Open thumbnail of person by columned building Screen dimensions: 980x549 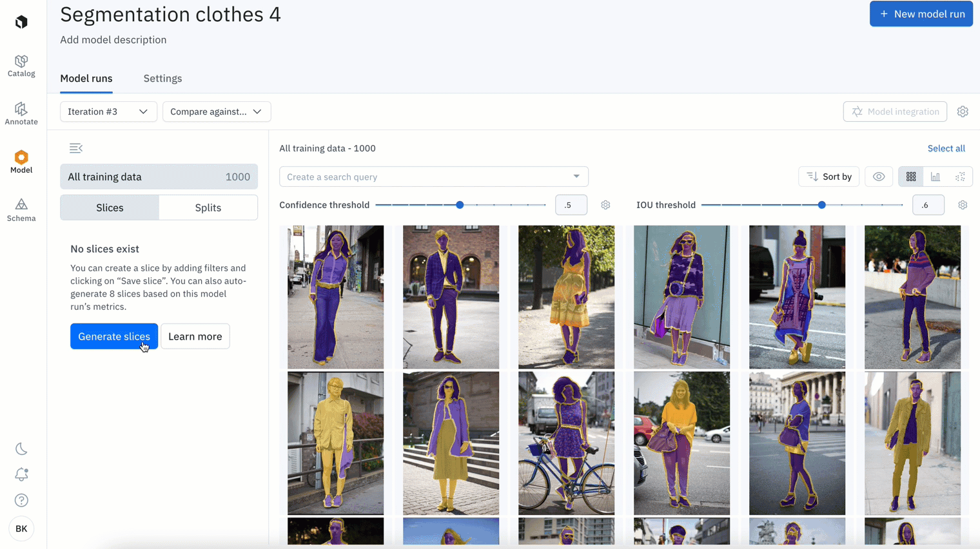(x=797, y=443)
